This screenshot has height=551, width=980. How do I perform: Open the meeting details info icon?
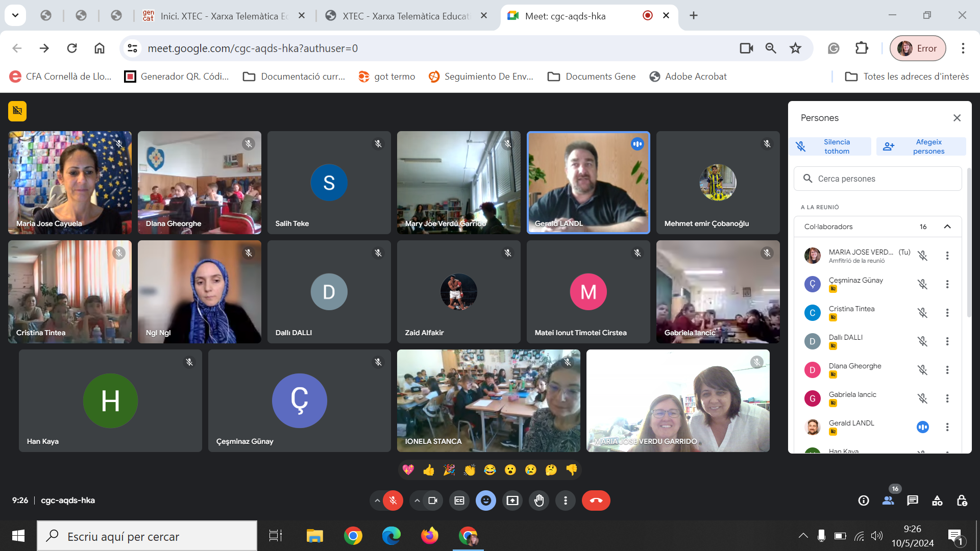click(864, 500)
